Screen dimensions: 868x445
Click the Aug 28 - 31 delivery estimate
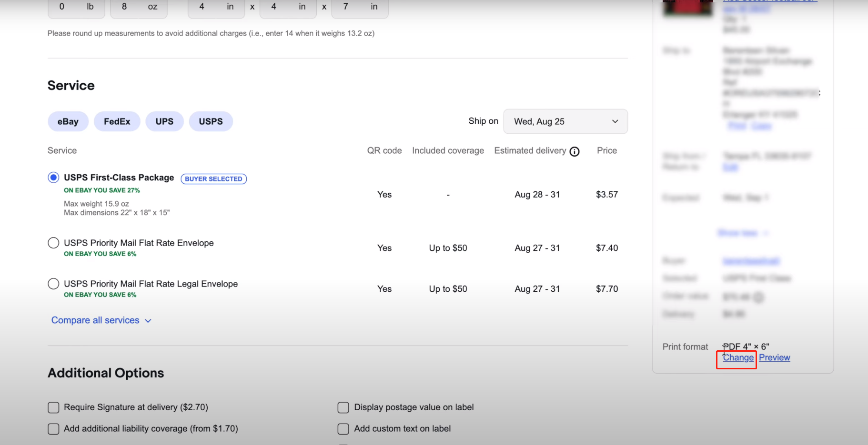pos(537,195)
